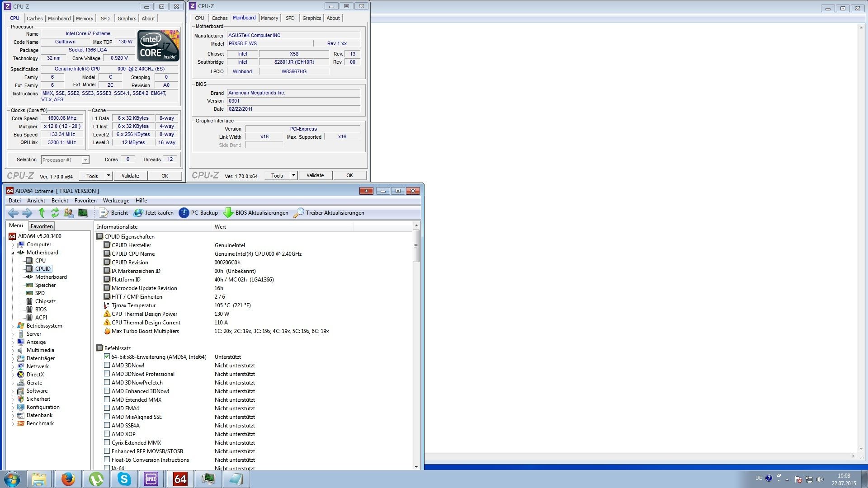Toggle AMD FMA4 checkbox
This screenshot has height=488, width=868.
107,408
